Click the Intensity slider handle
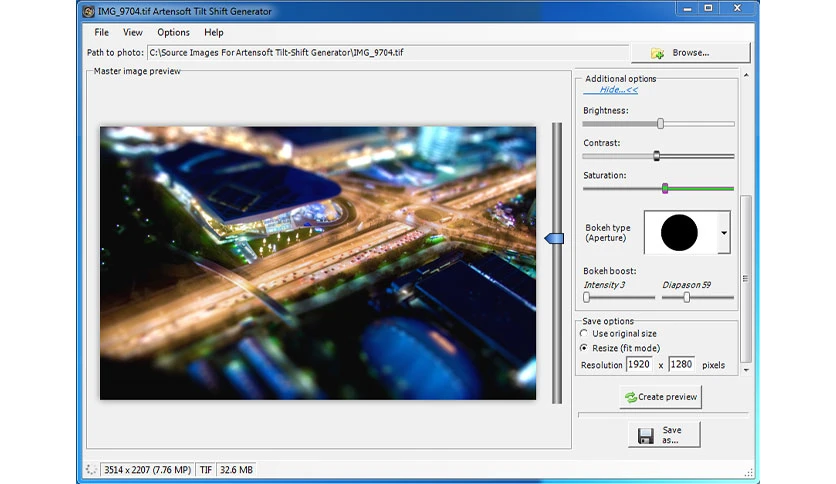Image resolution: width=836 pixels, height=484 pixels. (586, 297)
